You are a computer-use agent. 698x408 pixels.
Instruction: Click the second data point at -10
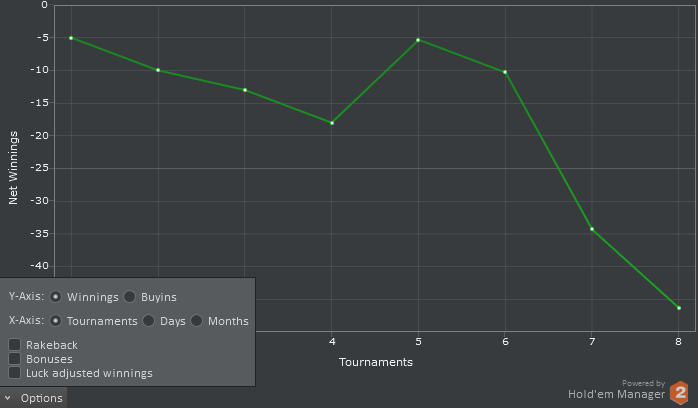coord(158,70)
